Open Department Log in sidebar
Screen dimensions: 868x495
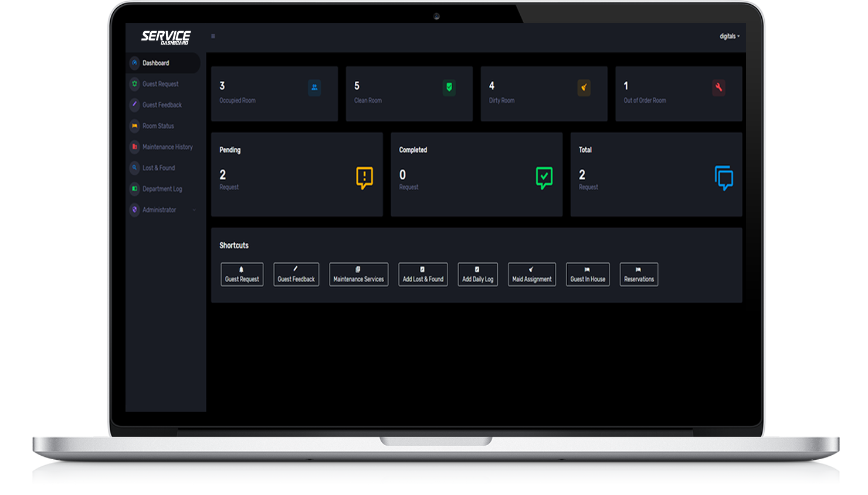pyautogui.click(x=162, y=189)
